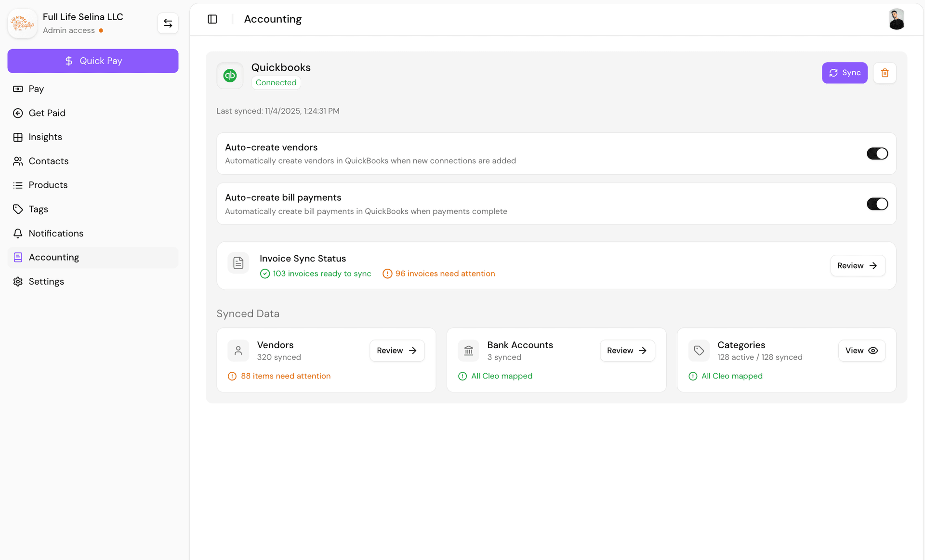This screenshot has width=925, height=560.
Task: Click the Sync button
Action: [x=845, y=73]
